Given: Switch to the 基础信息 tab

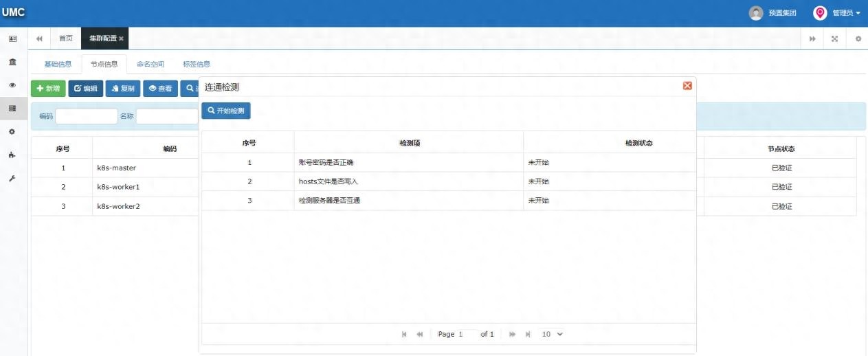Looking at the screenshot, I should [58, 65].
